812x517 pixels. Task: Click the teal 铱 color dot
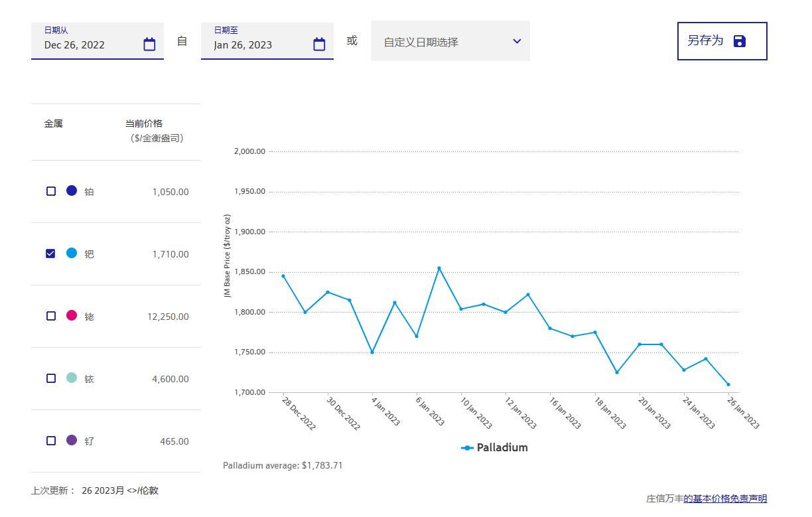pos(72,378)
